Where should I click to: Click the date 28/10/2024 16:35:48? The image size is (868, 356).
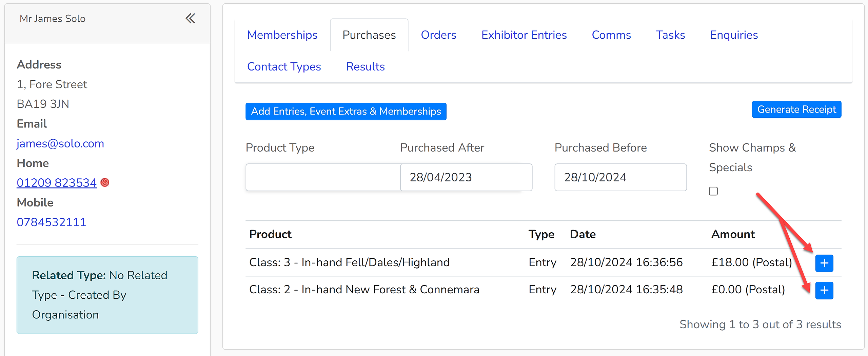[x=626, y=290]
